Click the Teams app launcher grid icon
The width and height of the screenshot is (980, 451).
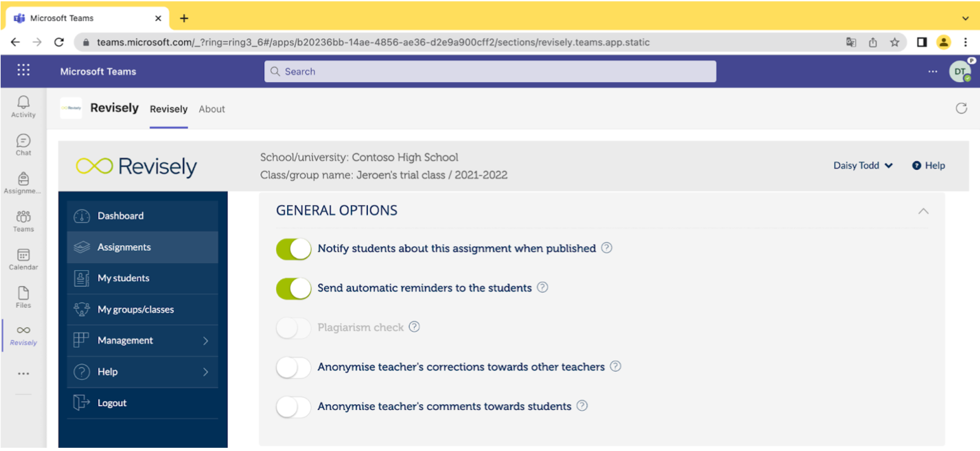[x=23, y=71]
